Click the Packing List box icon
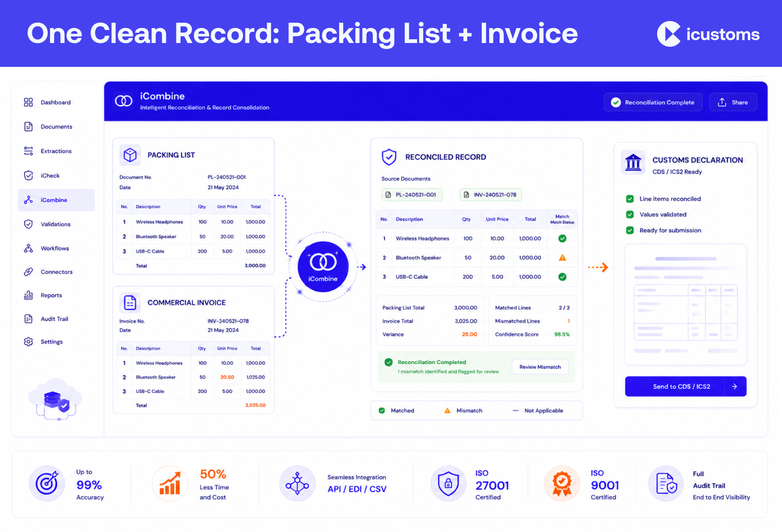Image resolution: width=782 pixels, height=532 pixels. (x=130, y=155)
